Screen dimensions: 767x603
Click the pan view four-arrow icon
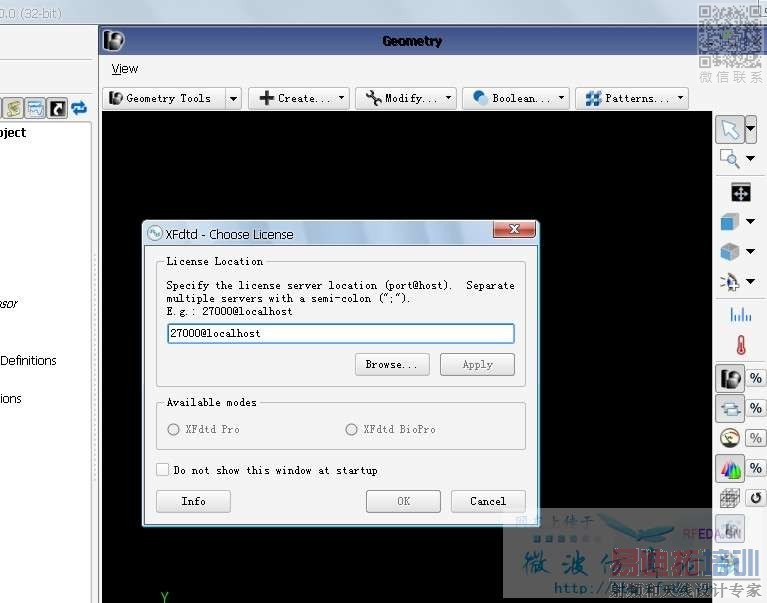(x=741, y=192)
